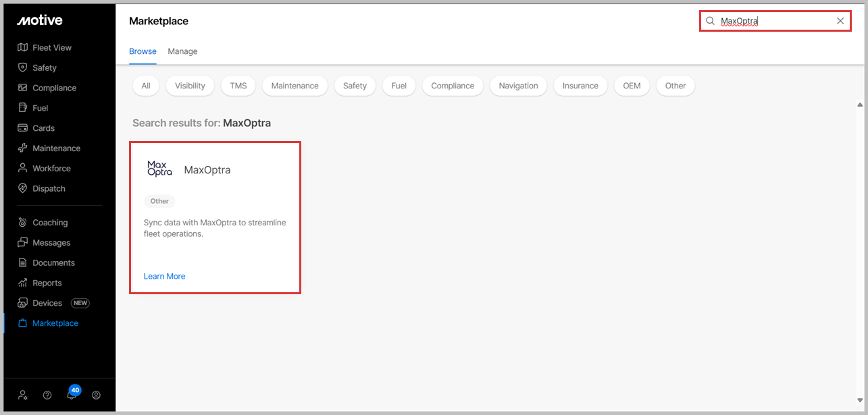
Task: Switch to the Manage tab
Action: tap(182, 51)
